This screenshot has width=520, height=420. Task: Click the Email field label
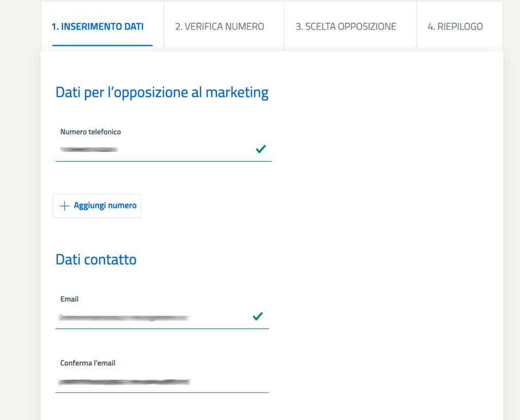click(69, 299)
